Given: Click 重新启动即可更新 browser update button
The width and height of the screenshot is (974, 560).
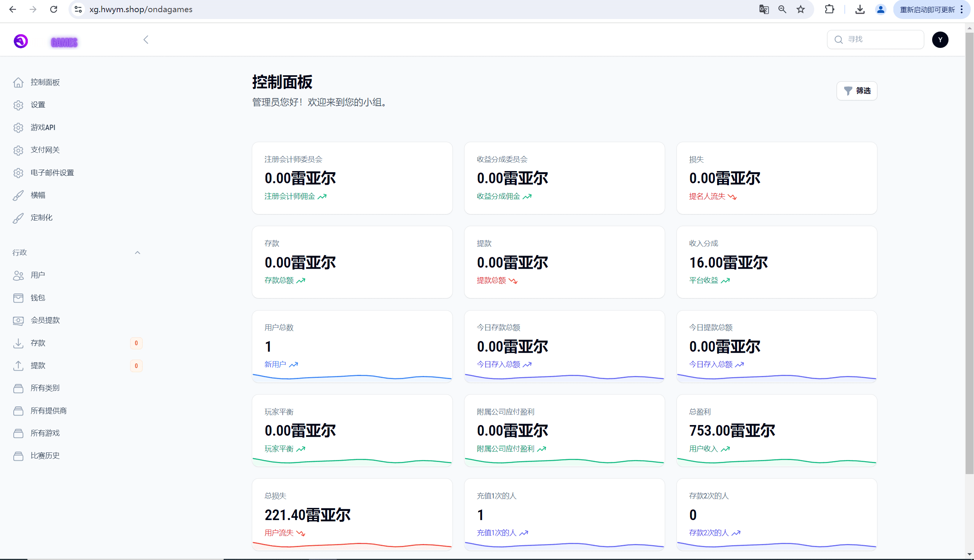Looking at the screenshot, I should (927, 9).
